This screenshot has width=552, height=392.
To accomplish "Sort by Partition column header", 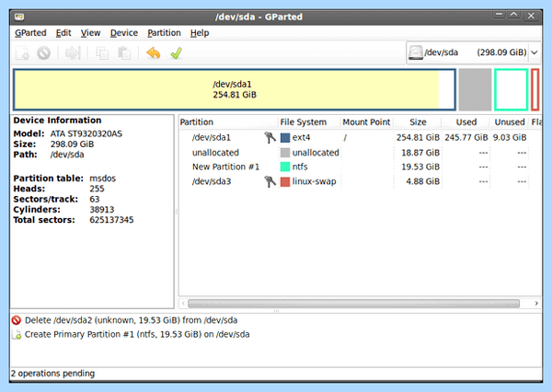I will click(228, 122).
